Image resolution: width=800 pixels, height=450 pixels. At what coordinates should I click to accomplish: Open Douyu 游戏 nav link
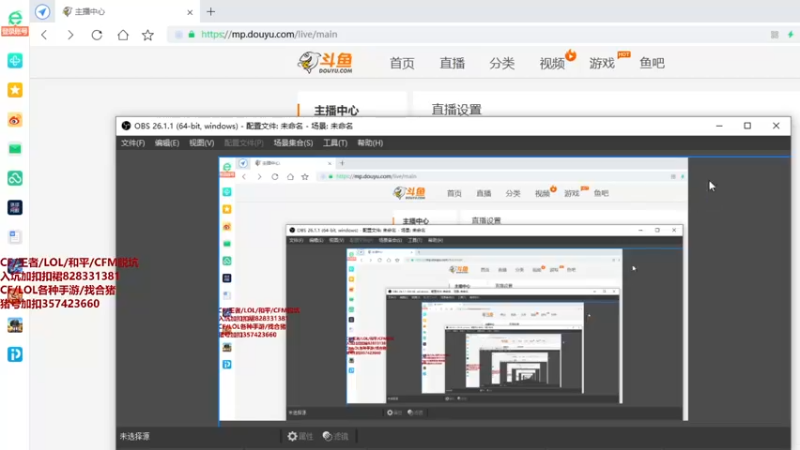(x=602, y=63)
